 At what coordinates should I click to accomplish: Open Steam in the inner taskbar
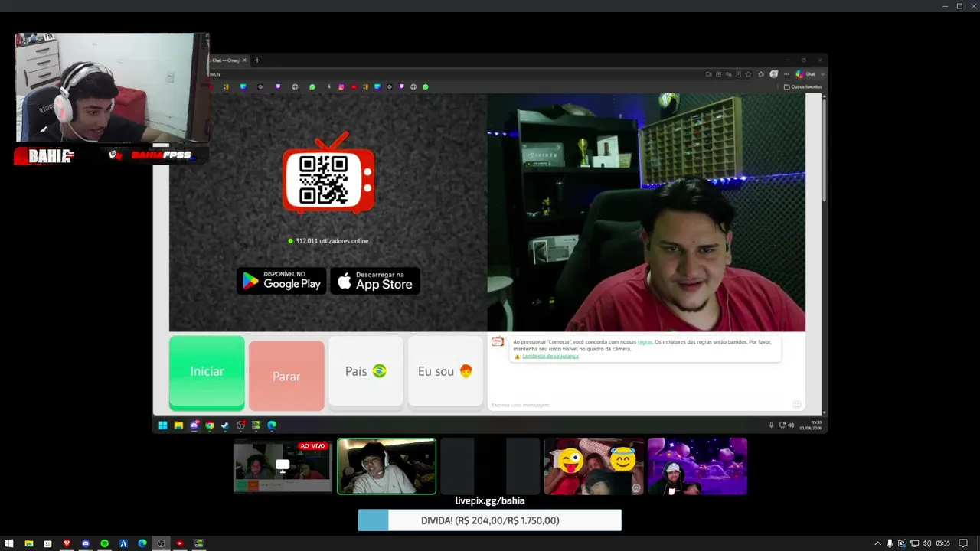(225, 425)
